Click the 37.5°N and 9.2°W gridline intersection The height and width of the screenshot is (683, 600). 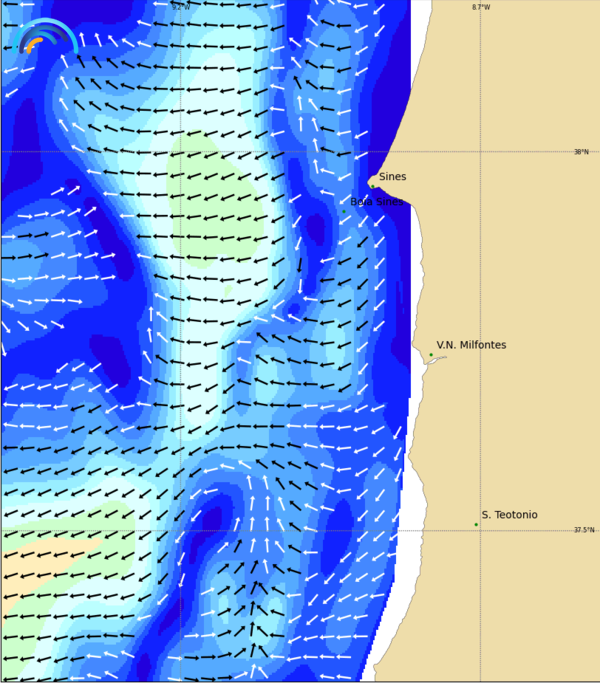click(180, 530)
